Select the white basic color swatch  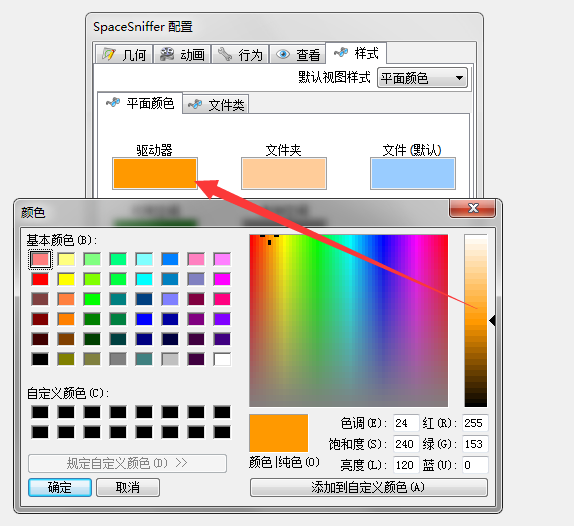222,359
